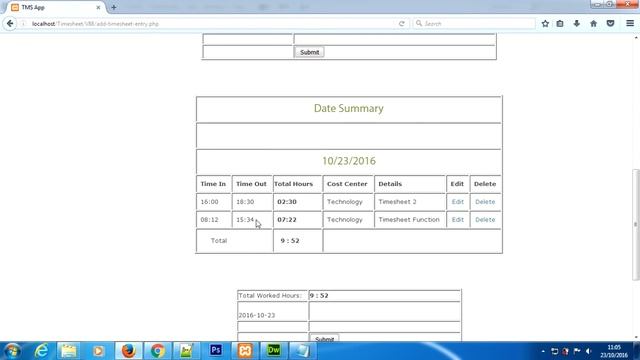Edit the Timesheet Function entry
640x360 pixels.
[x=458, y=220]
